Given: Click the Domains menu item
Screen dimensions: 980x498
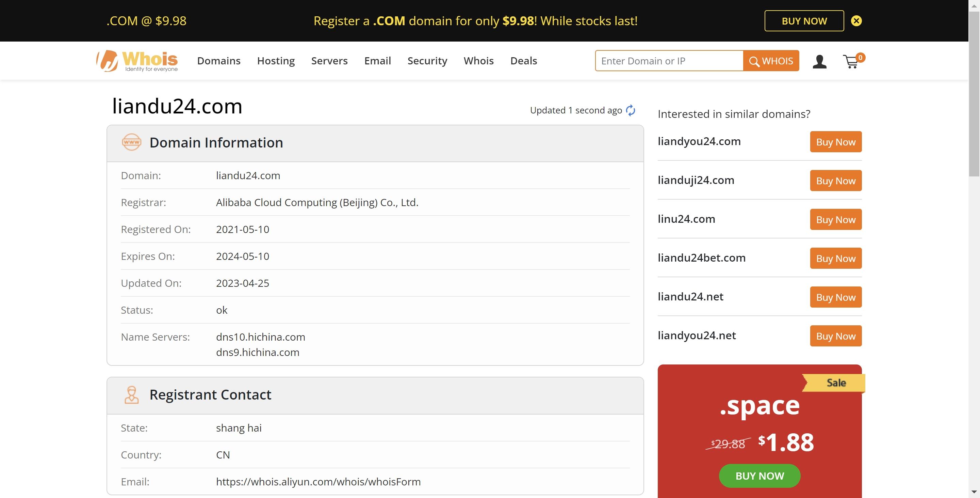Looking at the screenshot, I should (x=219, y=60).
